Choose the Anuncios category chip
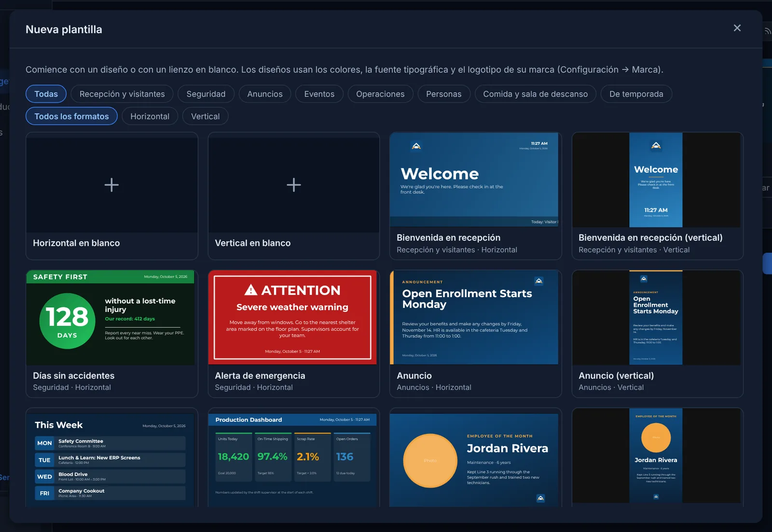 [x=265, y=94]
